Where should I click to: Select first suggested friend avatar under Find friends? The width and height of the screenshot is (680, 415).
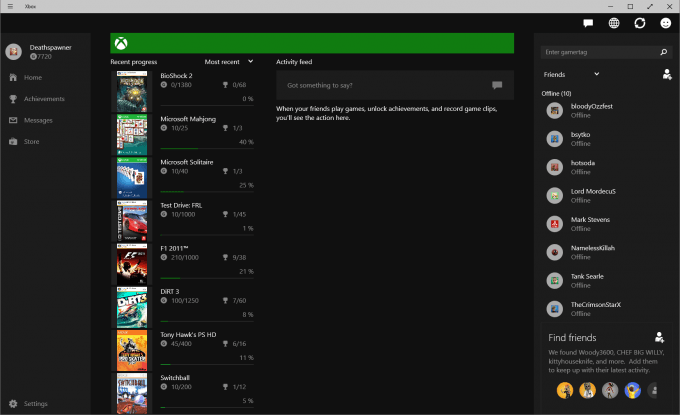(565, 390)
